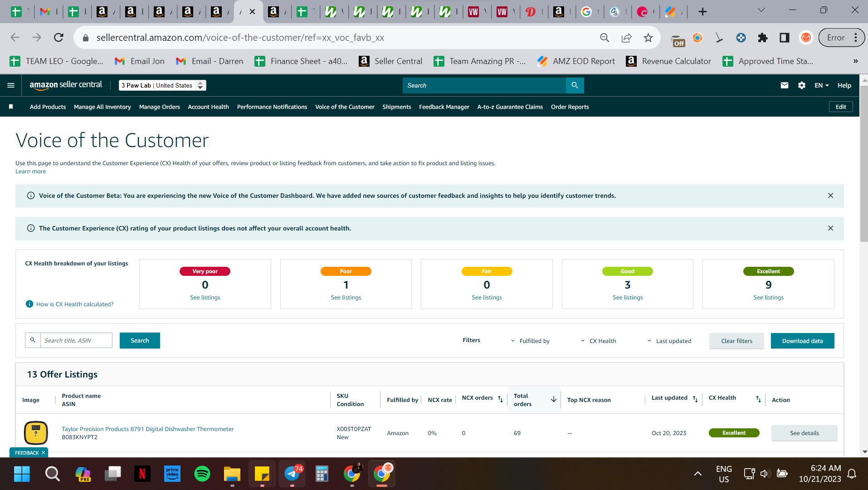The image size is (868, 490).
Task: Open Performance Notifications
Action: [x=272, y=107]
